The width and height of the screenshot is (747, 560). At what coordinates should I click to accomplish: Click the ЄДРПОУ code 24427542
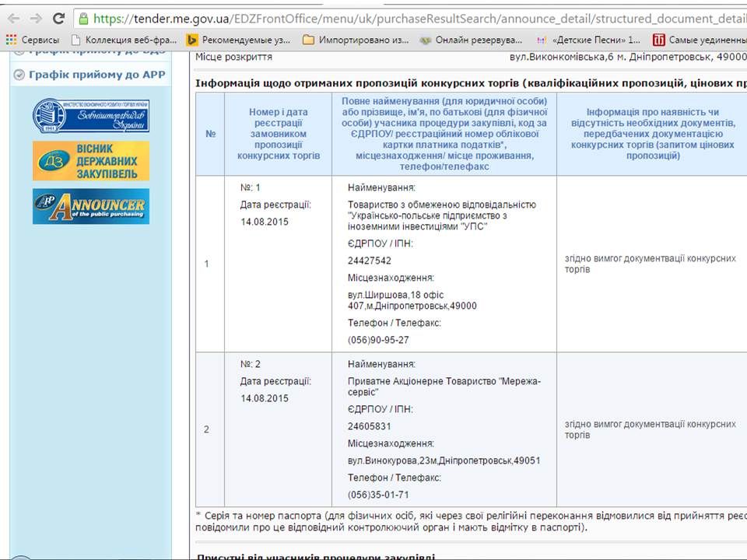click(370, 261)
